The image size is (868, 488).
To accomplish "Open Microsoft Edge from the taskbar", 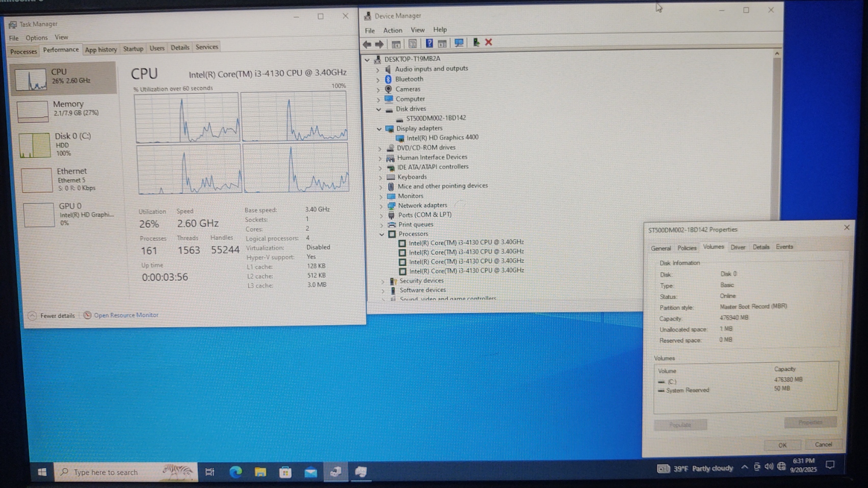I will pyautogui.click(x=235, y=472).
